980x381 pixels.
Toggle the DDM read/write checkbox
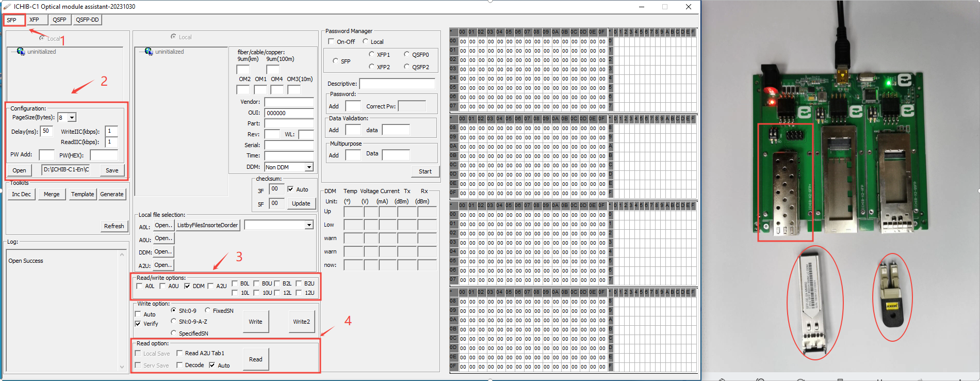pos(187,286)
